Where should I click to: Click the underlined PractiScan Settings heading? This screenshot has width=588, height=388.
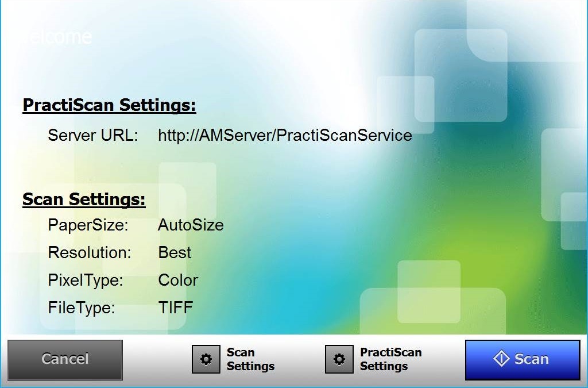[x=109, y=106]
